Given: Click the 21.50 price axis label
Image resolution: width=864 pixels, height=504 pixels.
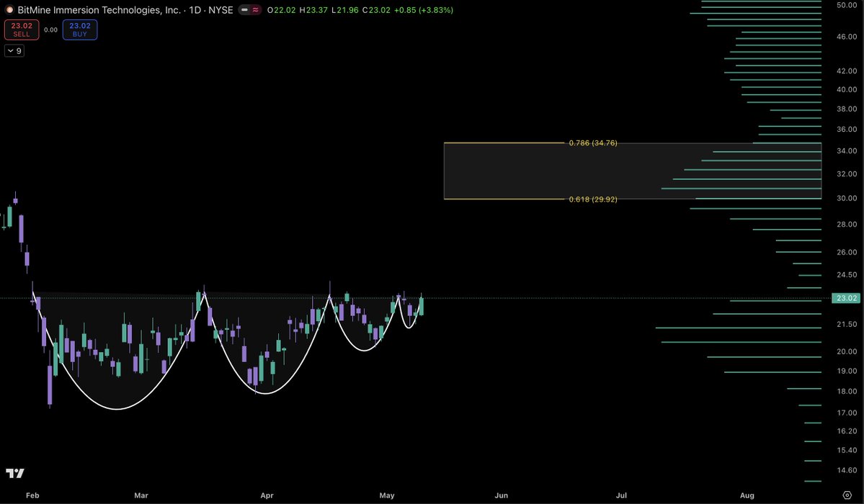Looking at the screenshot, I should click(x=847, y=324).
